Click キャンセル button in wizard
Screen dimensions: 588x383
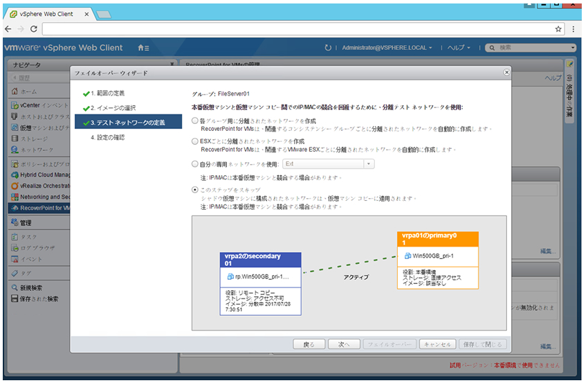[x=437, y=344]
